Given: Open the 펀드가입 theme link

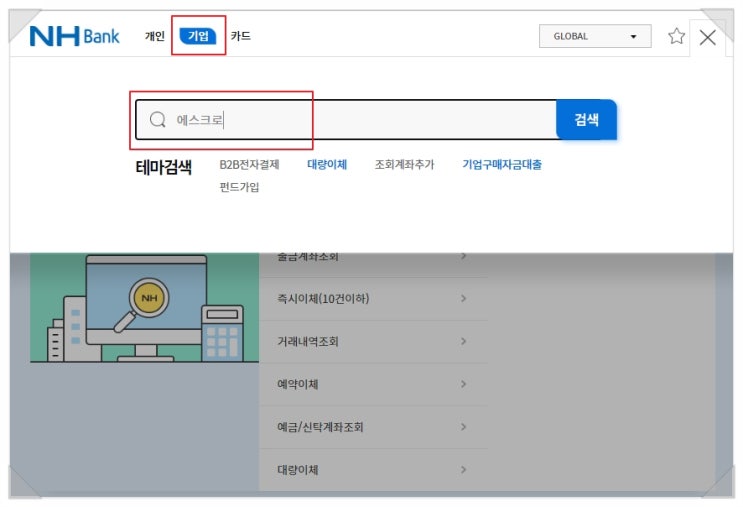Looking at the screenshot, I should click(x=239, y=187).
